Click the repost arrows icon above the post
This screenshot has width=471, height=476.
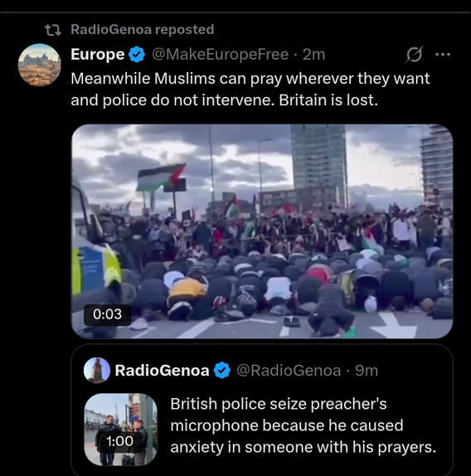(x=53, y=30)
